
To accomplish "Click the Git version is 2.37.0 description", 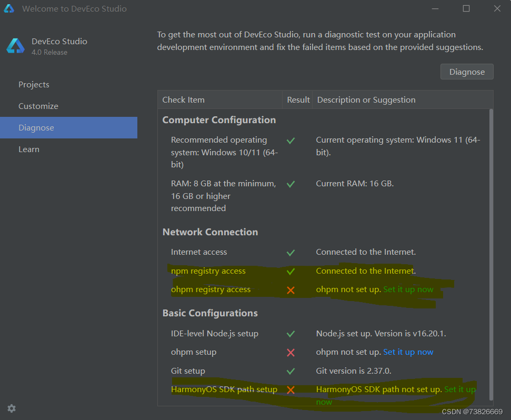I will (x=353, y=371).
